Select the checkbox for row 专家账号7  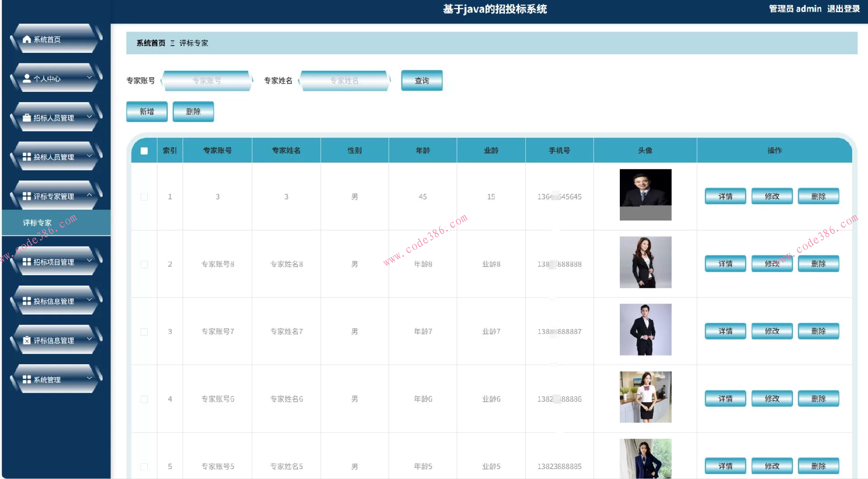pyautogui.click(x=144, y=332)
